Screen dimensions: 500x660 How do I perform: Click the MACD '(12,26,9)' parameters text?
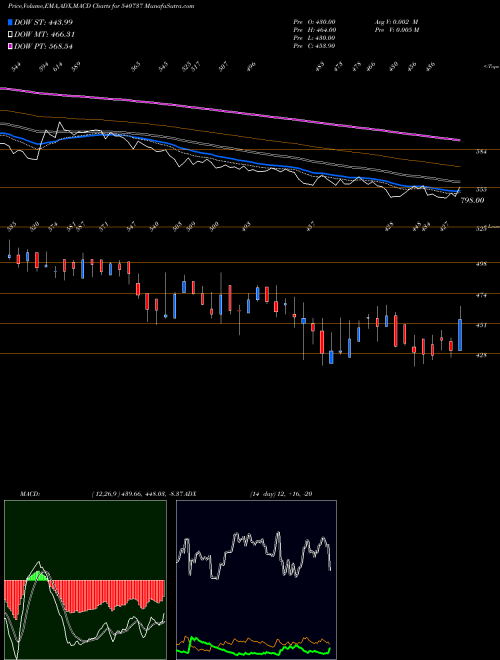[104, 494]
